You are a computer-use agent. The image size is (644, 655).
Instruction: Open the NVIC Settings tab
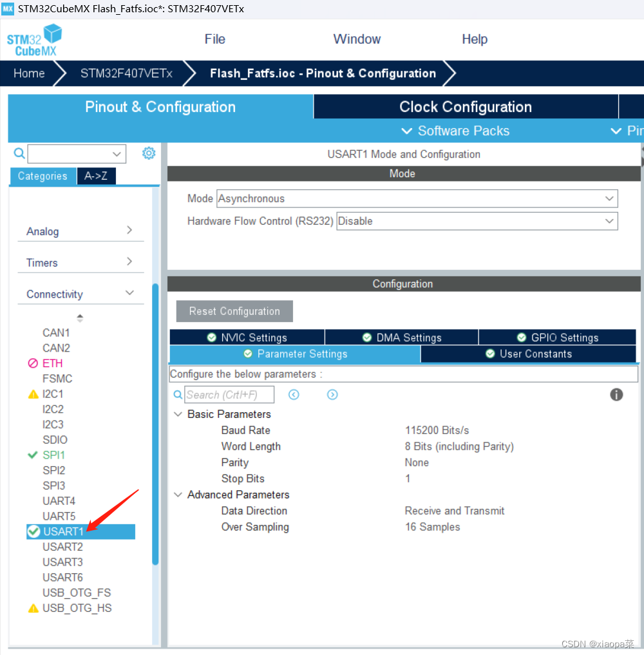(247, 337)
